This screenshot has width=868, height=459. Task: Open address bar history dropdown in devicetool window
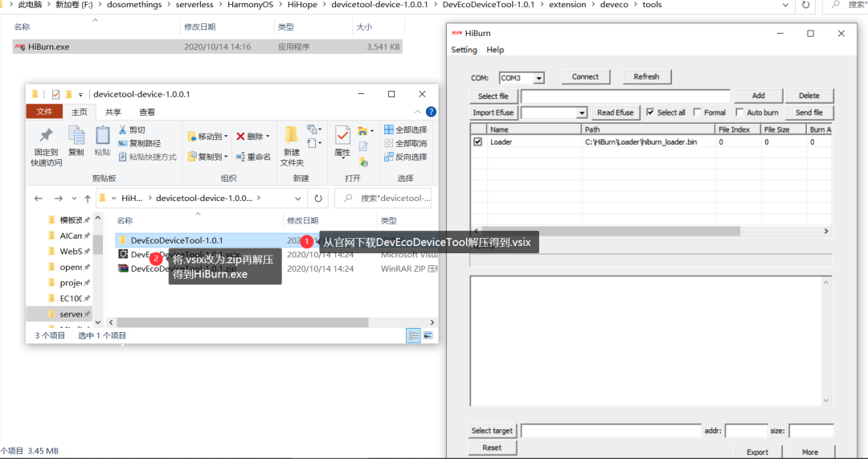click(x=298, y=199)
